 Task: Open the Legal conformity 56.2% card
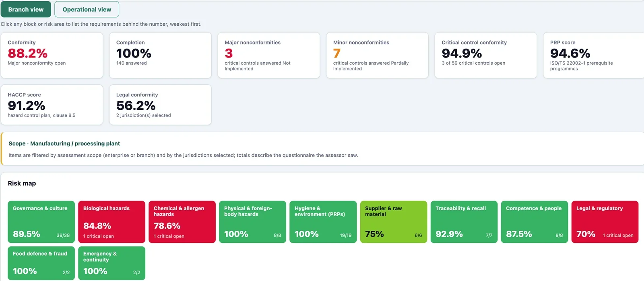tap(160, 105)
